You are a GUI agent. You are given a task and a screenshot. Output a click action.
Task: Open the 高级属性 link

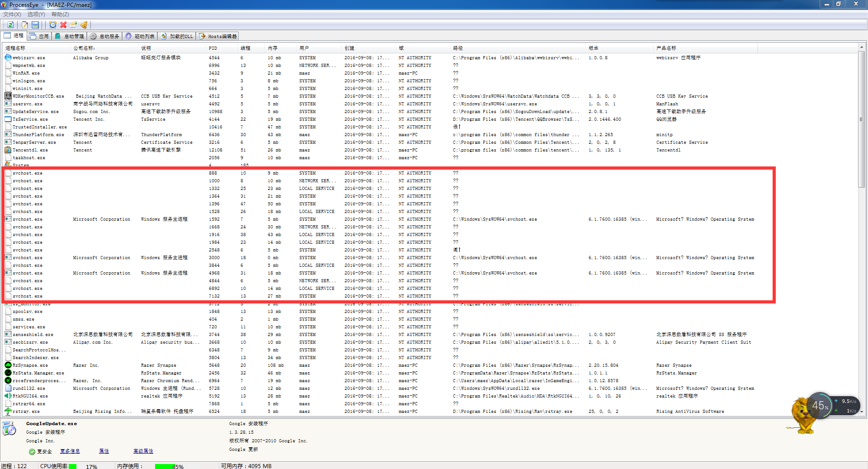click(x=143, y=451)
